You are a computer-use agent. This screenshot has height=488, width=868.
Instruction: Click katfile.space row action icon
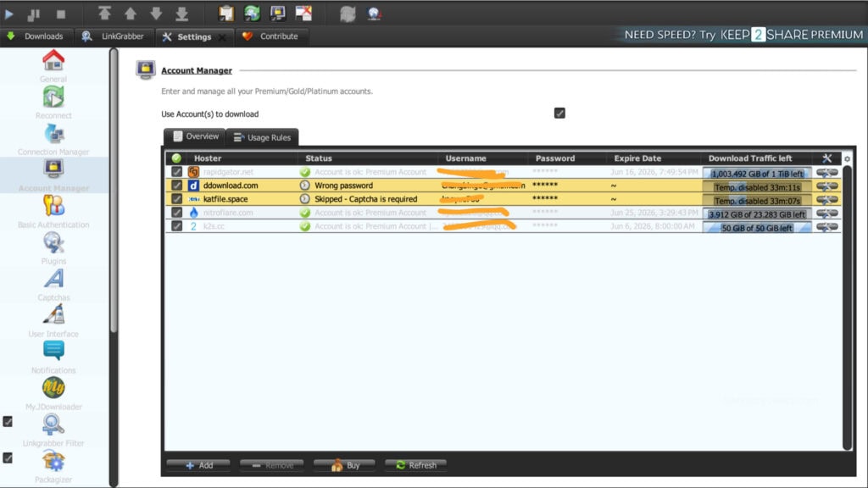tap(827, 200)
